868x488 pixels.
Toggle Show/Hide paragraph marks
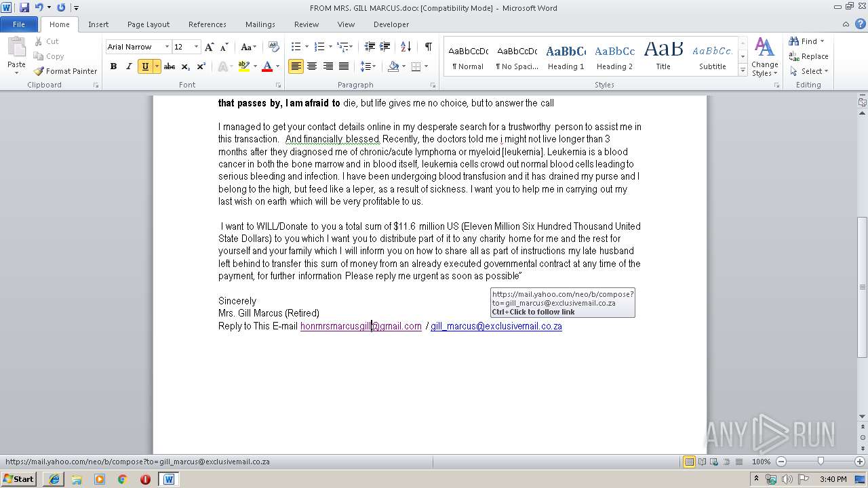point(429,47)
